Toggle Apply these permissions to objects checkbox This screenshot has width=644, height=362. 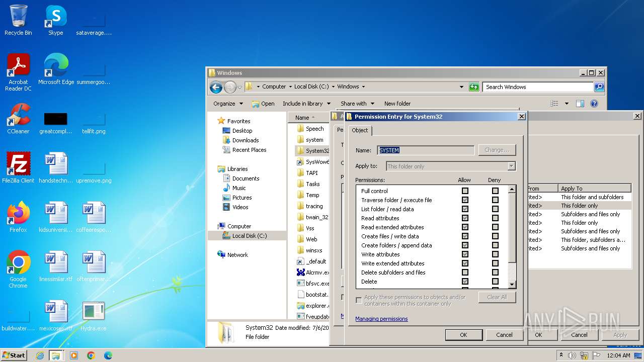tap(359, 300)
